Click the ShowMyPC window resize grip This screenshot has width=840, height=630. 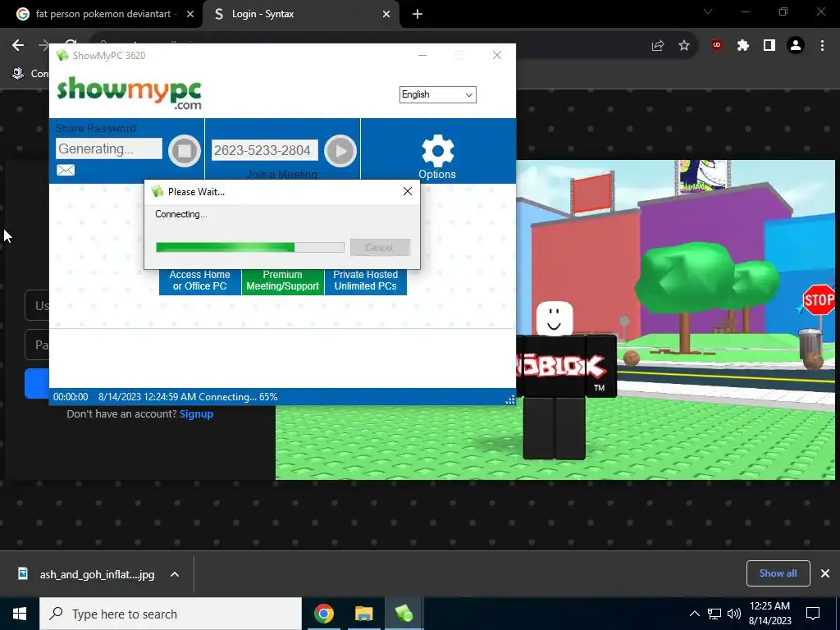(x=510, y=399)
